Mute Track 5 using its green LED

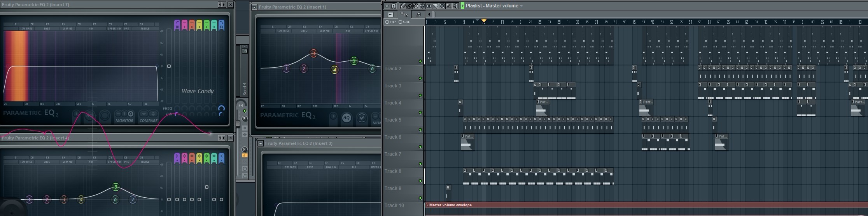click(420, 130)
